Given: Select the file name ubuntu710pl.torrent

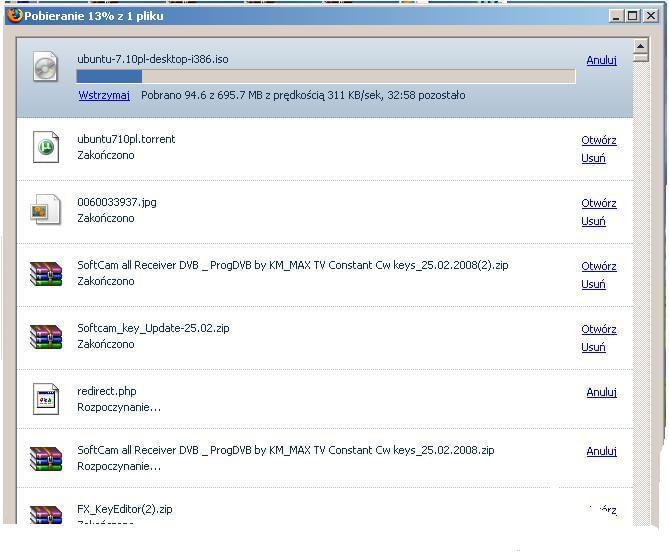Looking at the screenshot, I should [126, 139].
